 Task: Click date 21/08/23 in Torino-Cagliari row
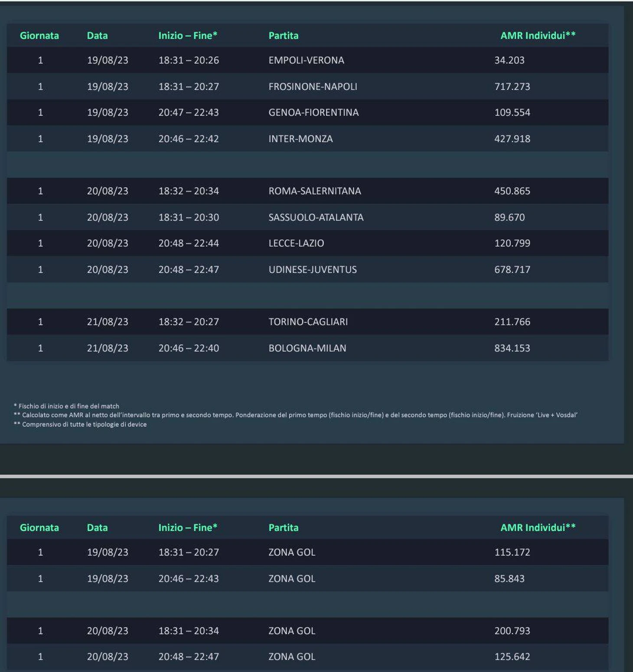[108, 322]
